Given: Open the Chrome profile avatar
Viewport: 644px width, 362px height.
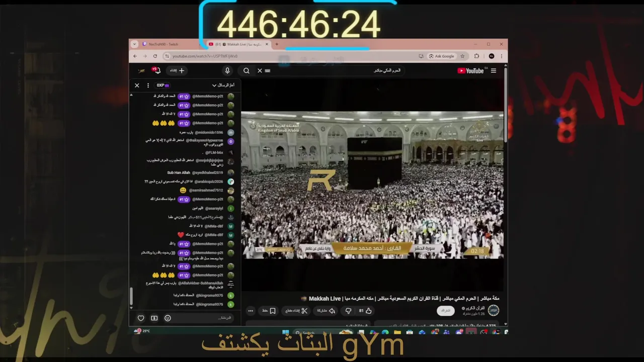Looking at the screenshot, I should click(x=492, y=56).
